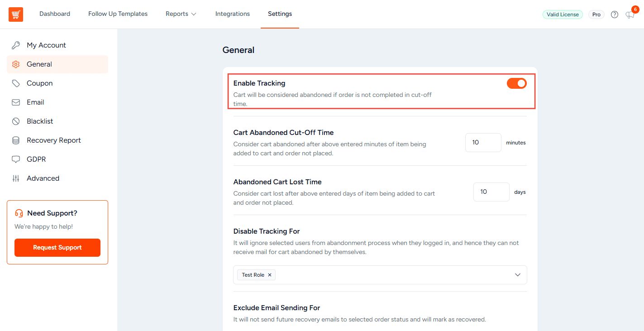Open Email settings section
The image size is (644, 331).
click(57, 102)
